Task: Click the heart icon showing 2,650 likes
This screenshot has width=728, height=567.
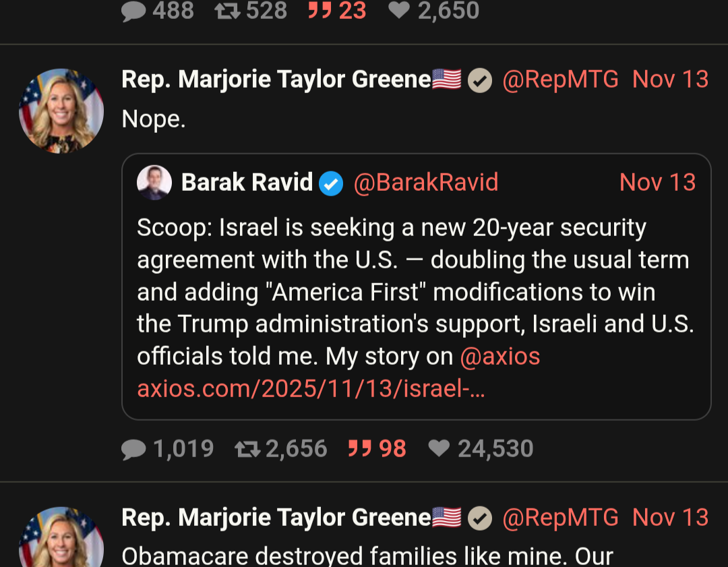Action: 399,11
